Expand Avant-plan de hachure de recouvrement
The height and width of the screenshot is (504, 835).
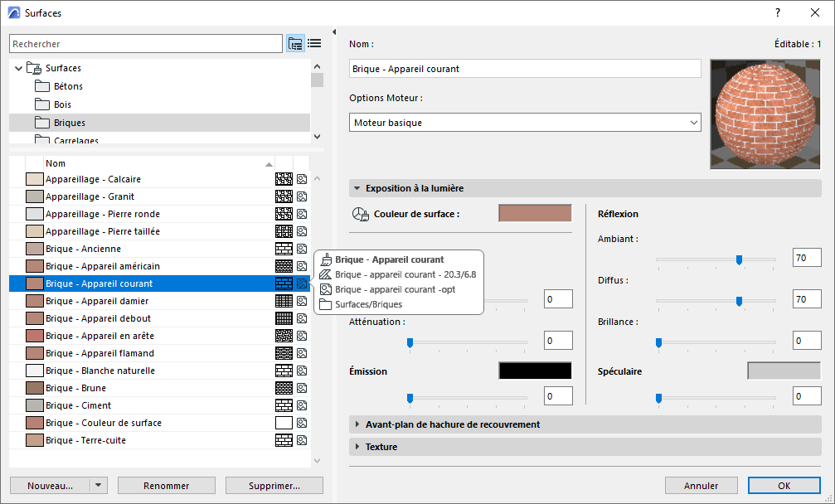click(357, 424)
